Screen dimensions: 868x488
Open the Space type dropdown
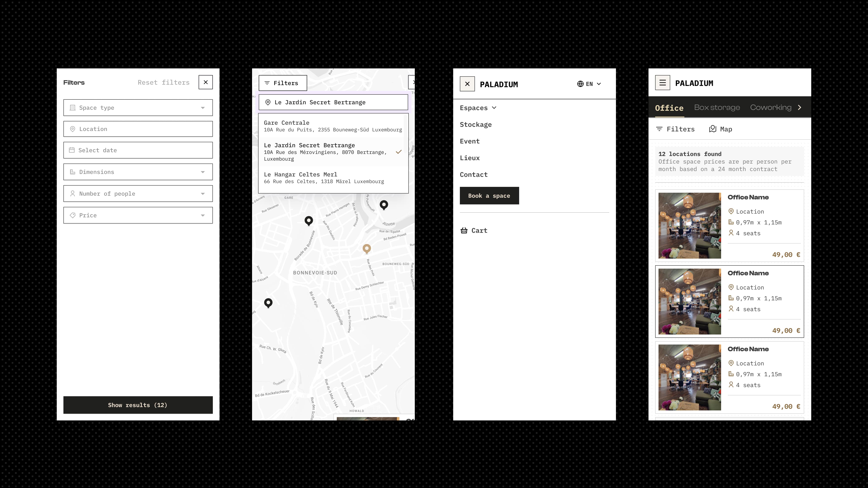pyautogui.click(x=138, y=108)
